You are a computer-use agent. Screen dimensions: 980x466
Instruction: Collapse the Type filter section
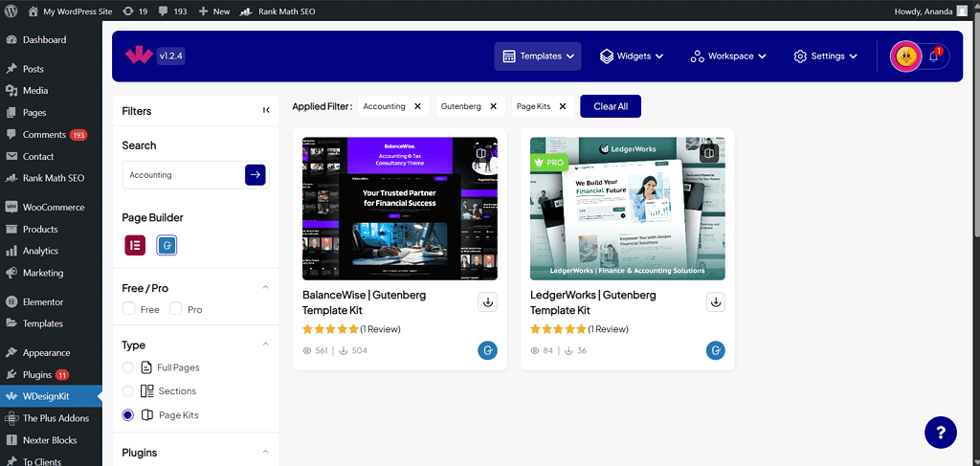(266, 344)
